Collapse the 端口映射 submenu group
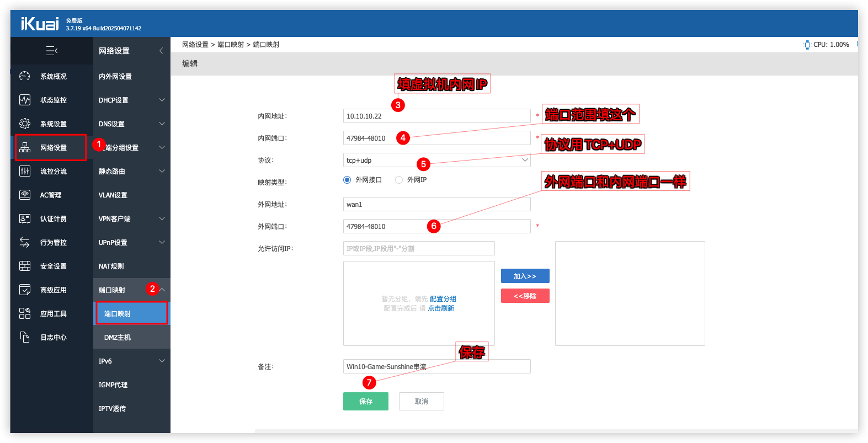This screenshot has height=443, width=868. point(162,290)
